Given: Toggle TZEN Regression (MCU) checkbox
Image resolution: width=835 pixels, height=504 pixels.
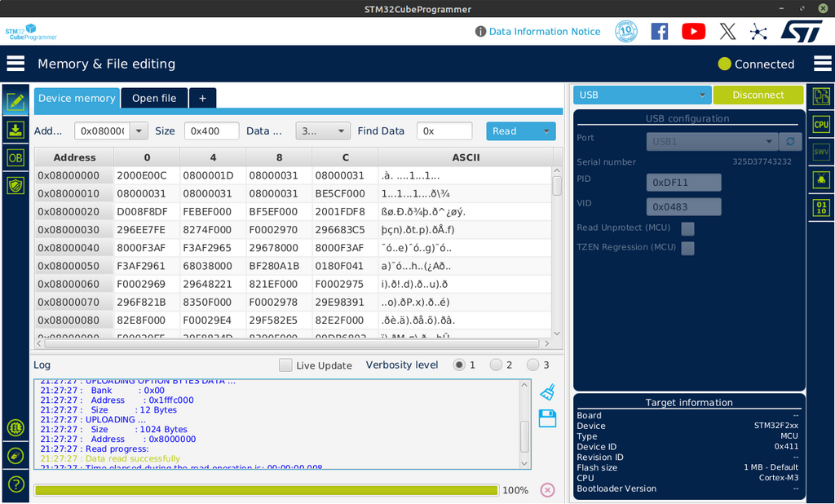Looking at the screenshot, I should click(687, 248).
